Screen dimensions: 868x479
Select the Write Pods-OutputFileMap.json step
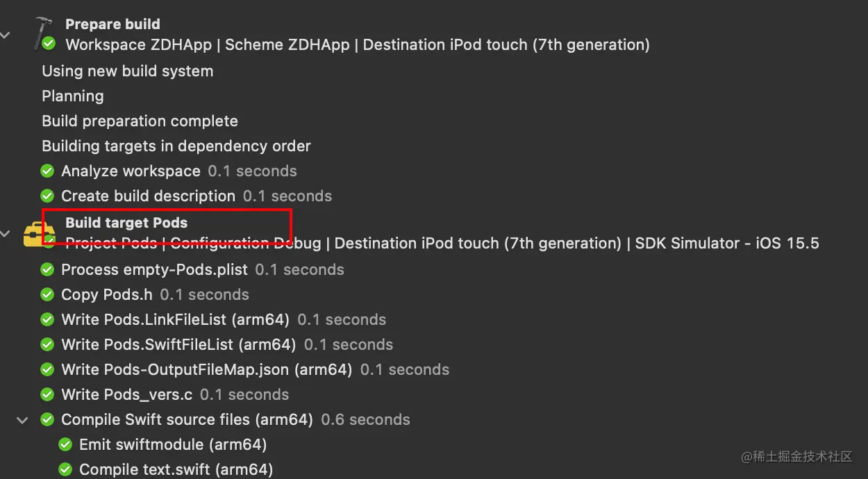[206, 369]
